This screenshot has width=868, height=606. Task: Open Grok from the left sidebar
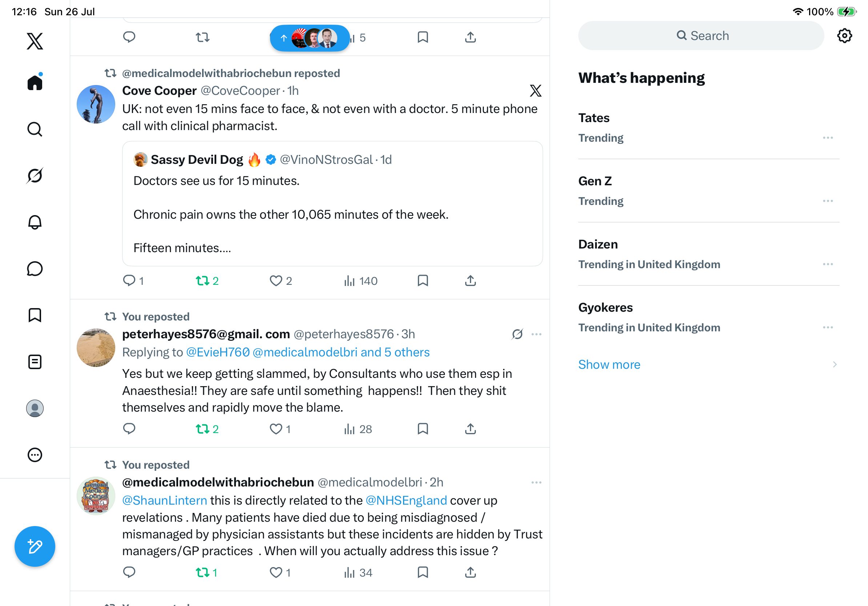click(x=35, y=176)
